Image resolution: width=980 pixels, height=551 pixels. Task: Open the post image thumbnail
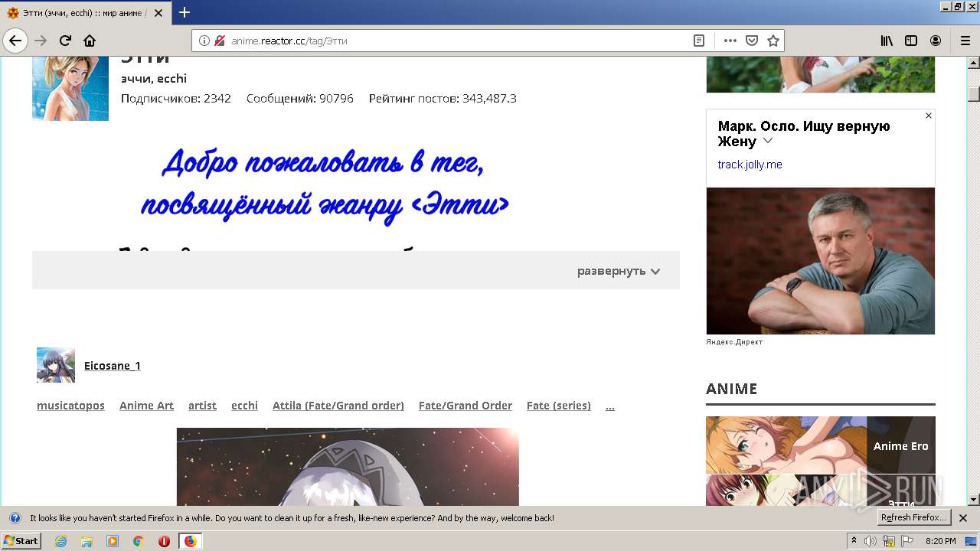348,467
